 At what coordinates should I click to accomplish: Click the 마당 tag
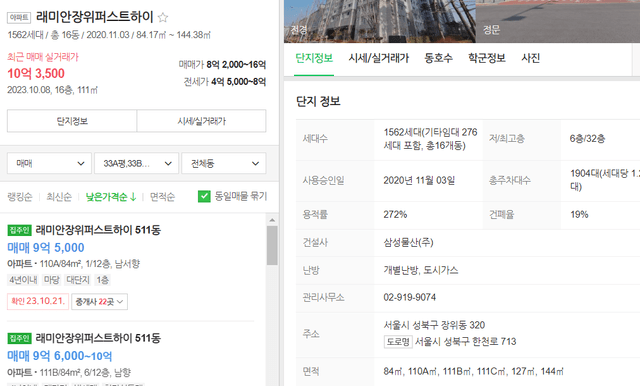coord(52,280)
